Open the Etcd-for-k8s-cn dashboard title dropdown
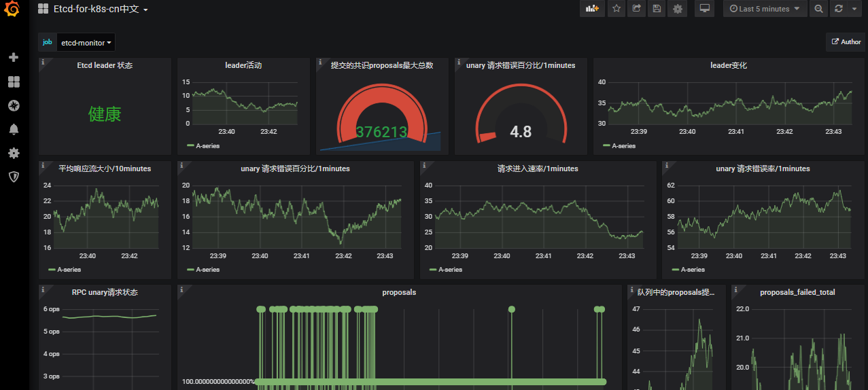This screenshot has width=868, height=390. coord(101,9)
